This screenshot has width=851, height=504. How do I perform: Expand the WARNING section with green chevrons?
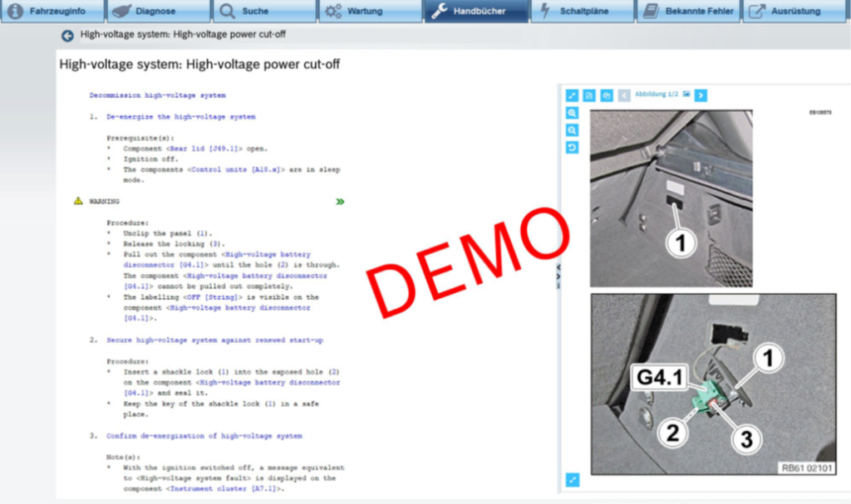[340, 201]
